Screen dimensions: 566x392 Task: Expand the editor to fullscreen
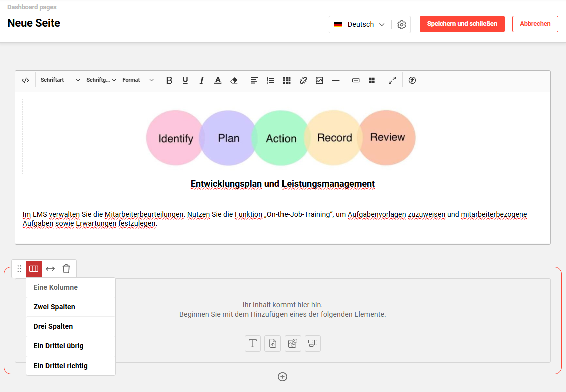coord(392,80)
